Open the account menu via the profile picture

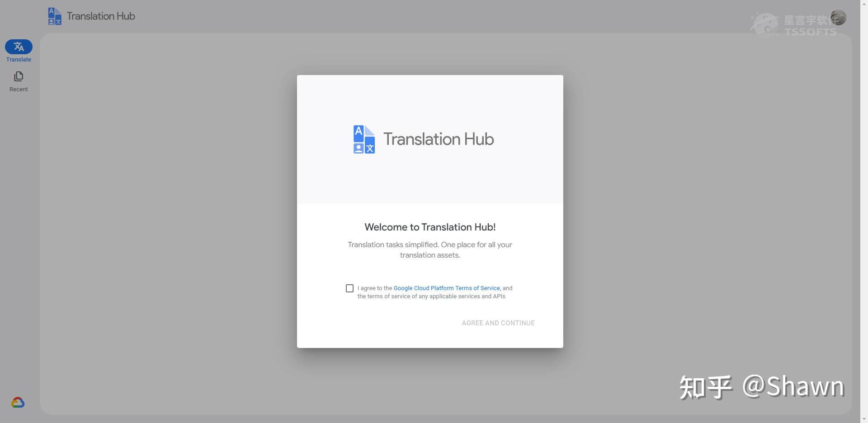point(839,18)
